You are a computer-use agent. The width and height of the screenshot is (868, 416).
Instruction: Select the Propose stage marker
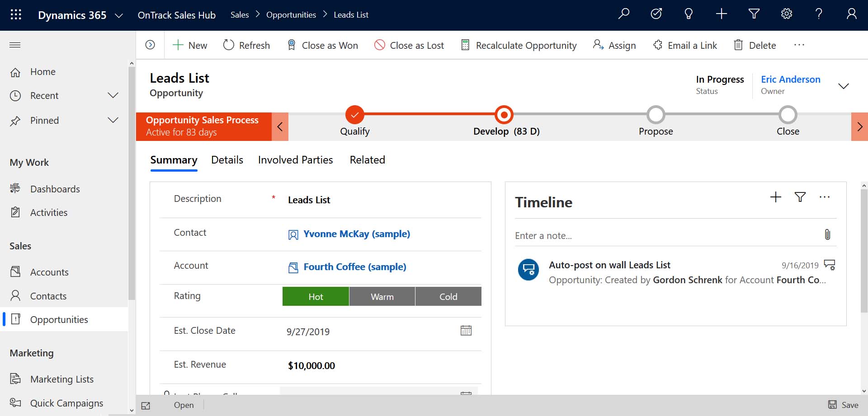point(656,115)
